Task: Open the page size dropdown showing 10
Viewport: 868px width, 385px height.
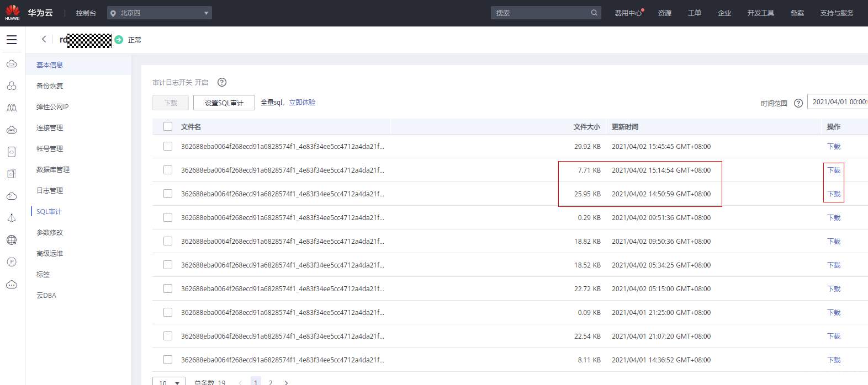Action: coord(169,382)
